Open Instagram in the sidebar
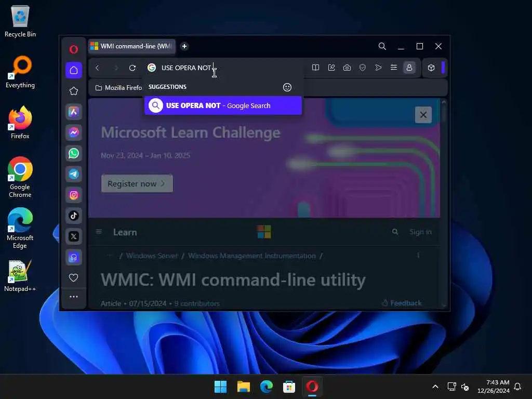The image size is (532, 399). [x=74, y=195]
